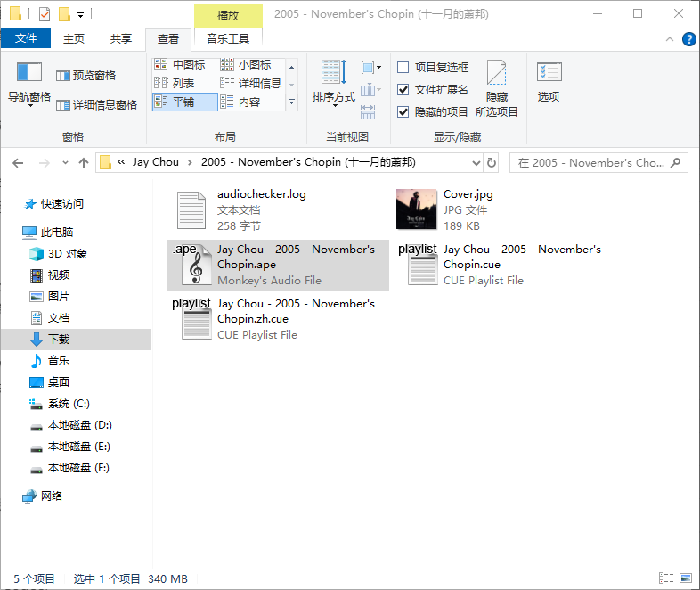The width and height of the screenshot is (700, 590).
Task: Click the Play contextual tab header
Action: pos(228,16)
